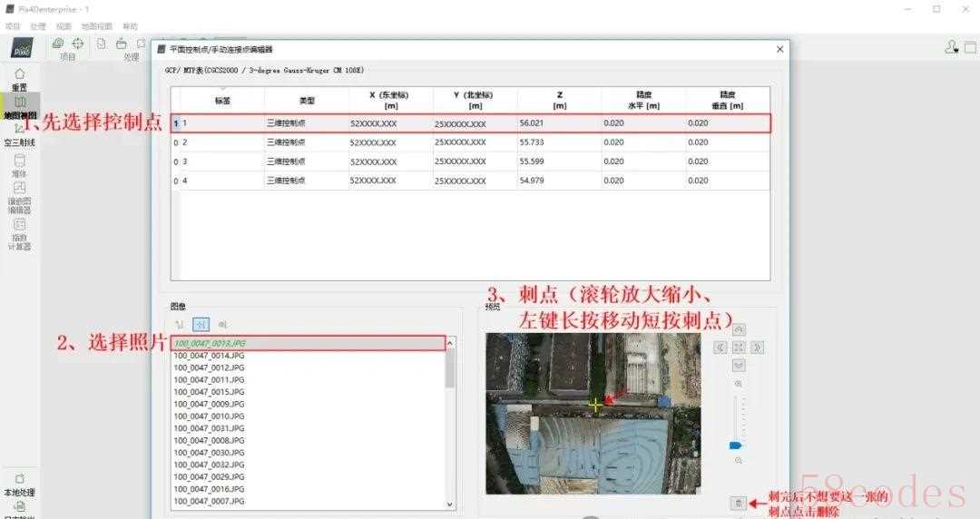Delete the marked point with the trash icon
The image size is (980, 519).
(738, 503)
